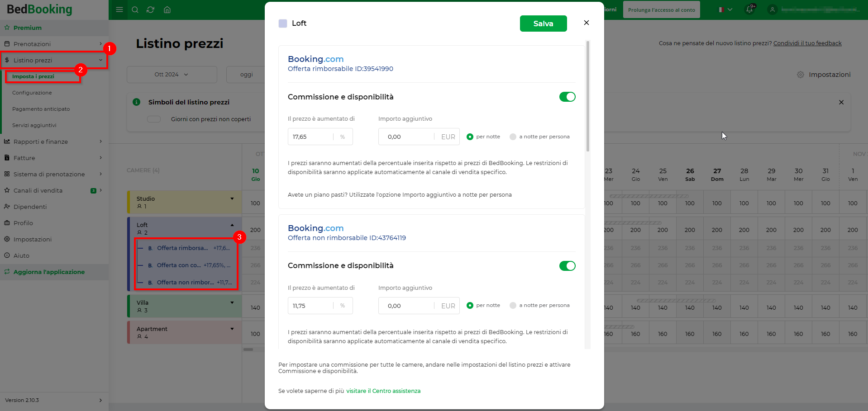Open Pagamento anticipato submenu item

41,109
